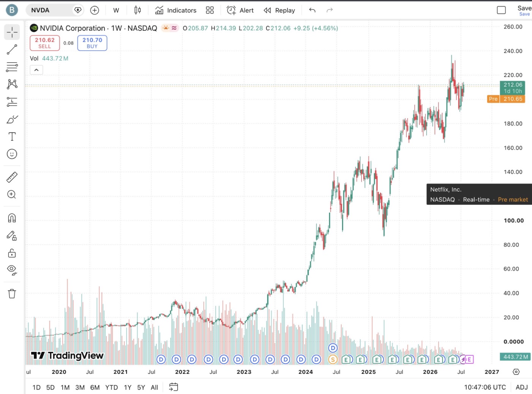This screenshot has height=394, width=532.
Task: Select the ruler measure tool
Action: 12,177
